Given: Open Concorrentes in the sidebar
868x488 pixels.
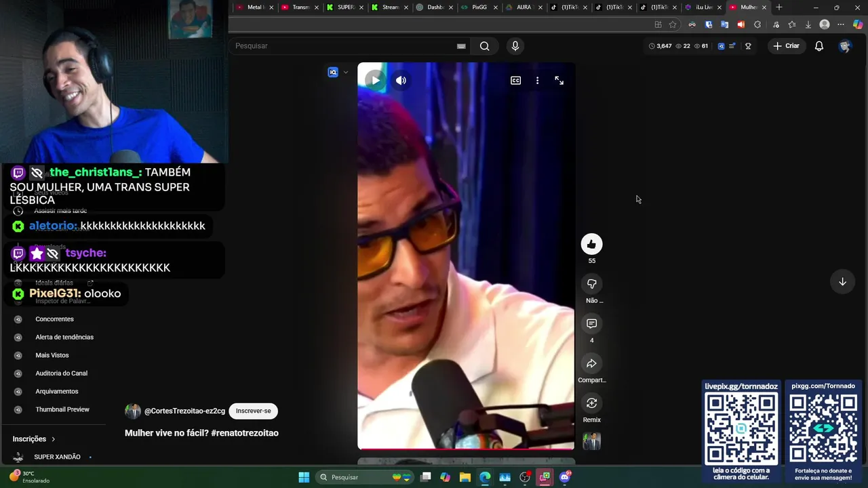Looking at the screenshot, I should 54,319.
